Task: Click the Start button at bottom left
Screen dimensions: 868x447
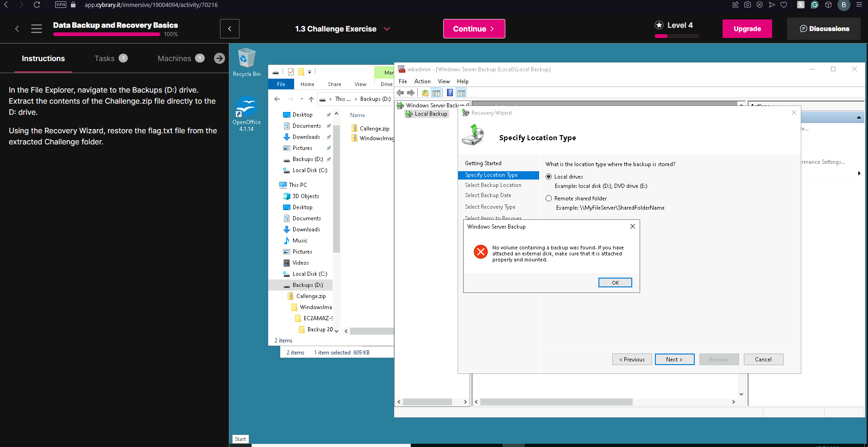Action: coord(240,439)
